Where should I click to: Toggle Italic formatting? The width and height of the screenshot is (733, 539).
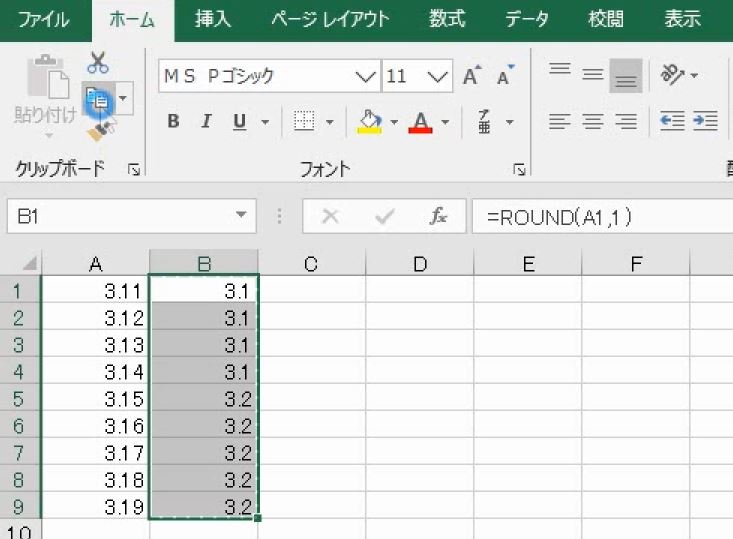click(206, 122)
